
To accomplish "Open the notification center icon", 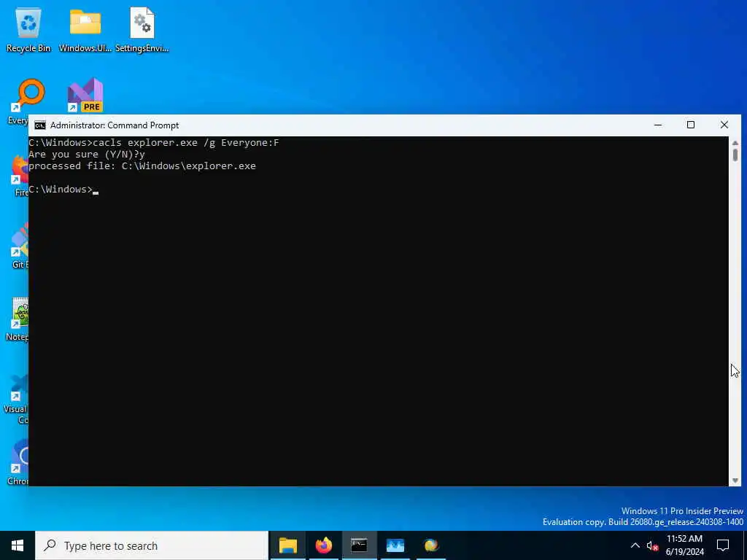I will (723, 545).
